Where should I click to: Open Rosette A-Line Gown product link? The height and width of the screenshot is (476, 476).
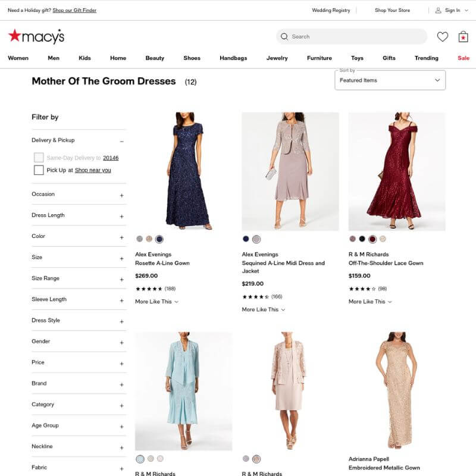(x=162, y=263)
